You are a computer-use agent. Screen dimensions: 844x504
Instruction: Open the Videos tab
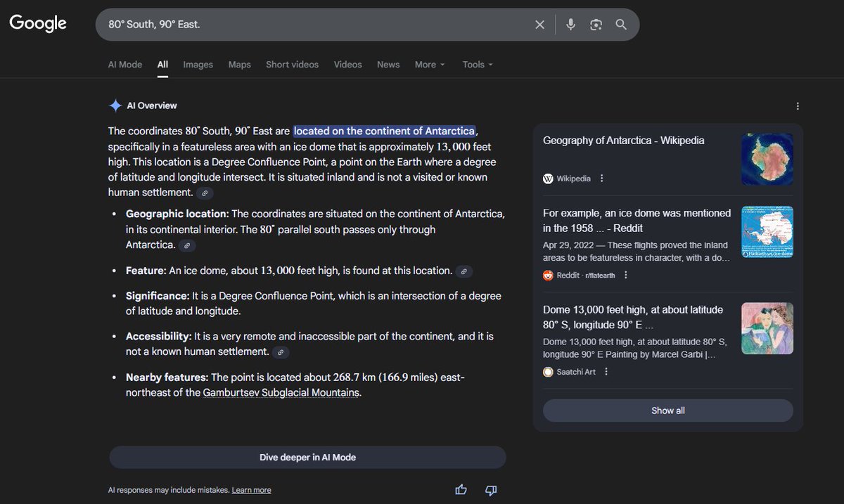(347, 65)
